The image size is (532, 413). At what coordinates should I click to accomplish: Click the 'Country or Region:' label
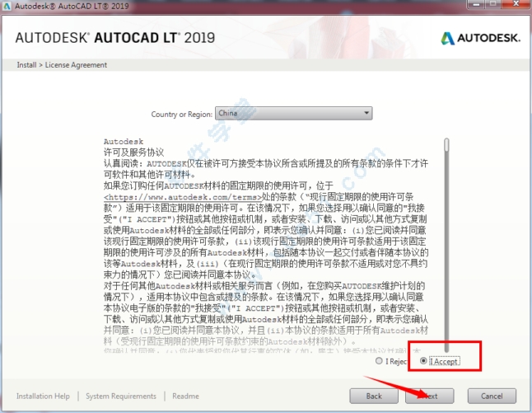[181, 114]
